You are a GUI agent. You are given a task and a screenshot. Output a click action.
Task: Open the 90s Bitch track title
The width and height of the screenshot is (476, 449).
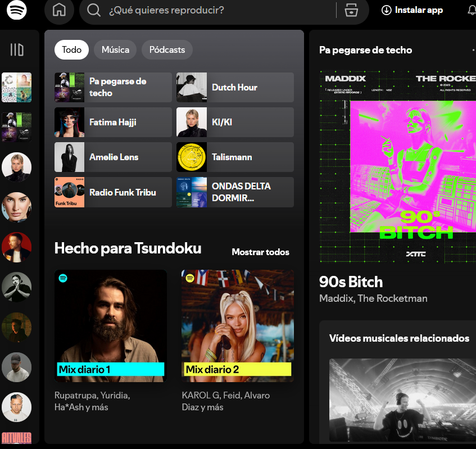[x=351, y=282]
